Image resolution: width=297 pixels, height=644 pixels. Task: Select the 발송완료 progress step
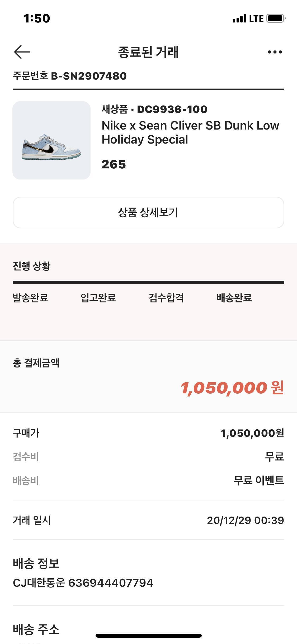(30, 298)
